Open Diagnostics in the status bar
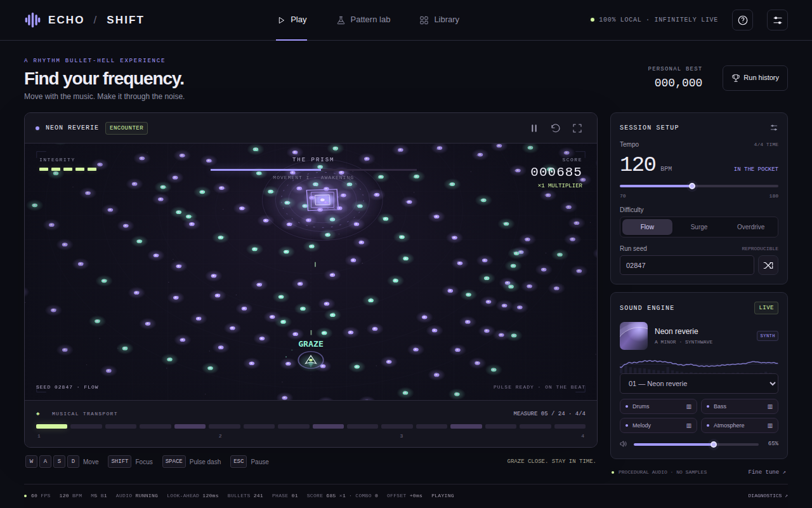 click(768, 496)
